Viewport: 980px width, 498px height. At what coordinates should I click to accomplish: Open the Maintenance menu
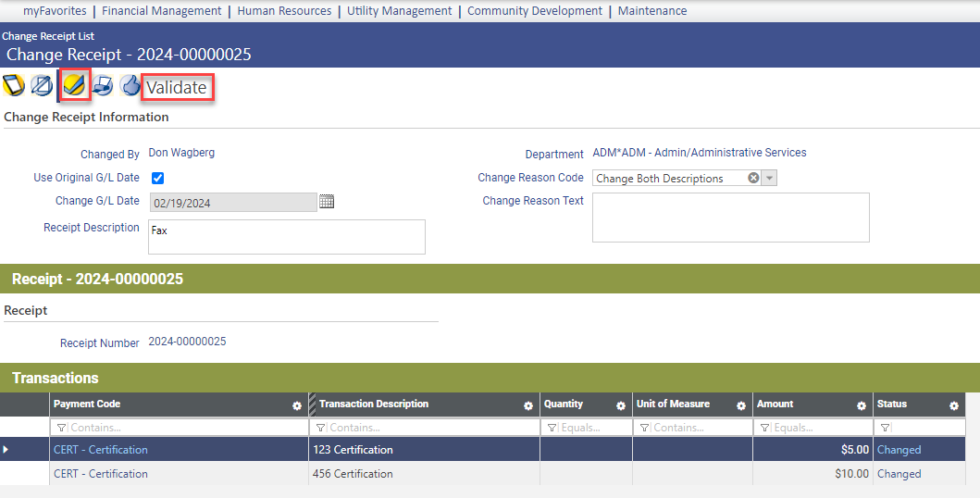(652, 10)
